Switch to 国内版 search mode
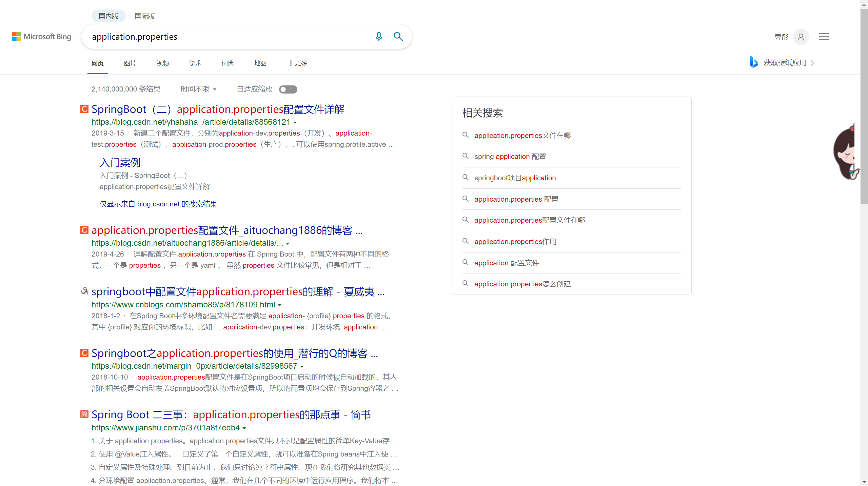Screen dimensions: 868x486 click(108, 16)
